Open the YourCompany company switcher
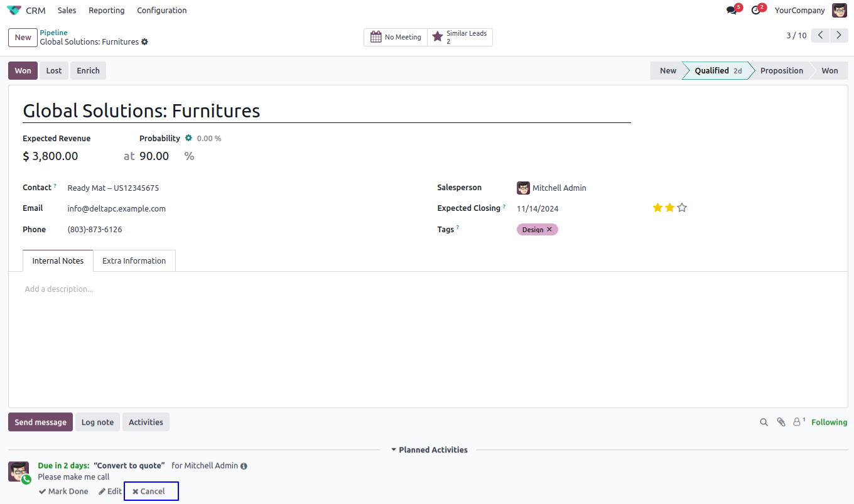Viewport: 854px width, 504px height. [x=799, y=11]
